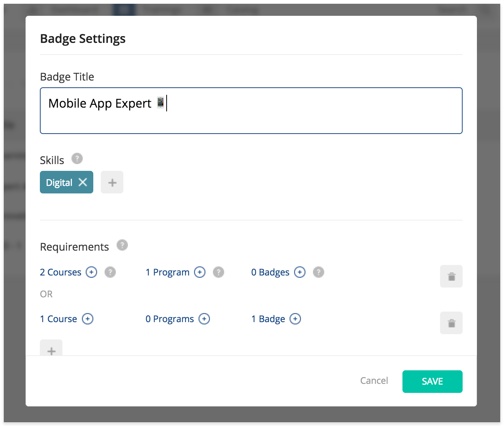Delete the second requirement row

pos(451,323)
